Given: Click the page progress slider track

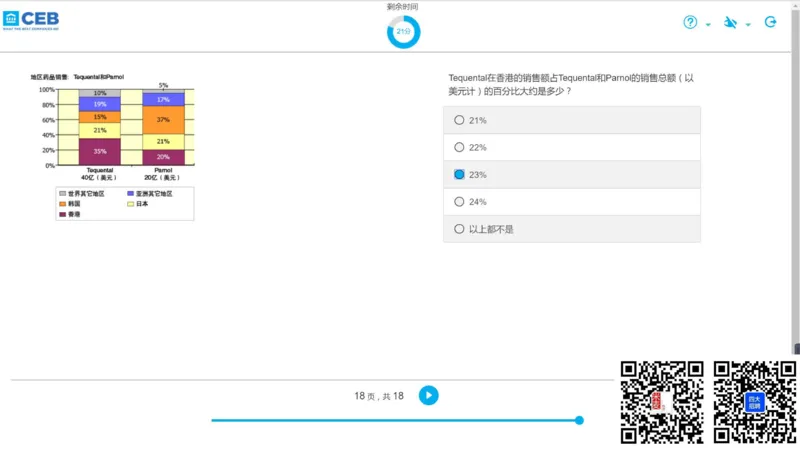Looking at the screenshot, I should pos(395,420).
